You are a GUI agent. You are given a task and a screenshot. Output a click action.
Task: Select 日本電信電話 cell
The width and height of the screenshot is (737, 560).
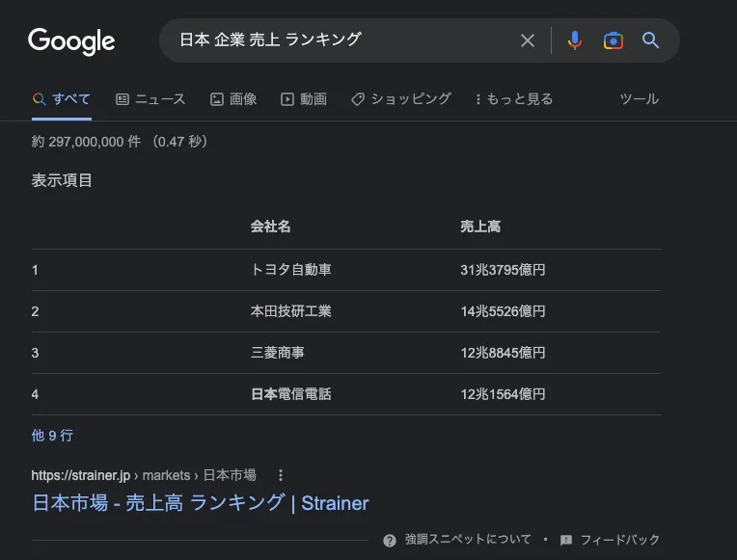[x=291, y=393]
